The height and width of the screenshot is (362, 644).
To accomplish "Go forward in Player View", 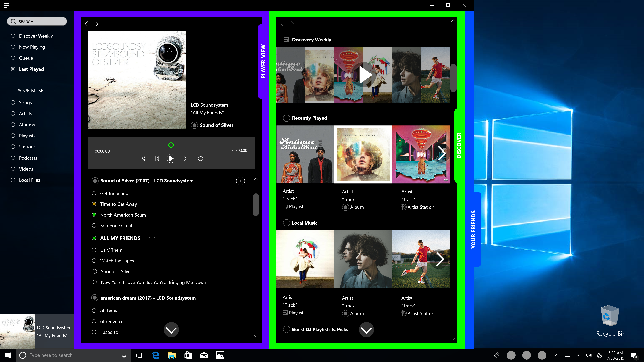I will [97, 24].
